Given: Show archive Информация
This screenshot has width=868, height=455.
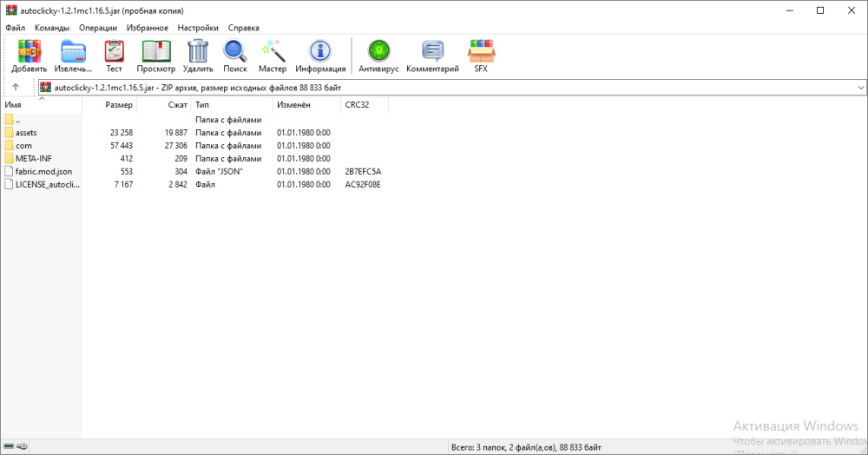Looking at the screenshot, I should [x=320, y=51].
